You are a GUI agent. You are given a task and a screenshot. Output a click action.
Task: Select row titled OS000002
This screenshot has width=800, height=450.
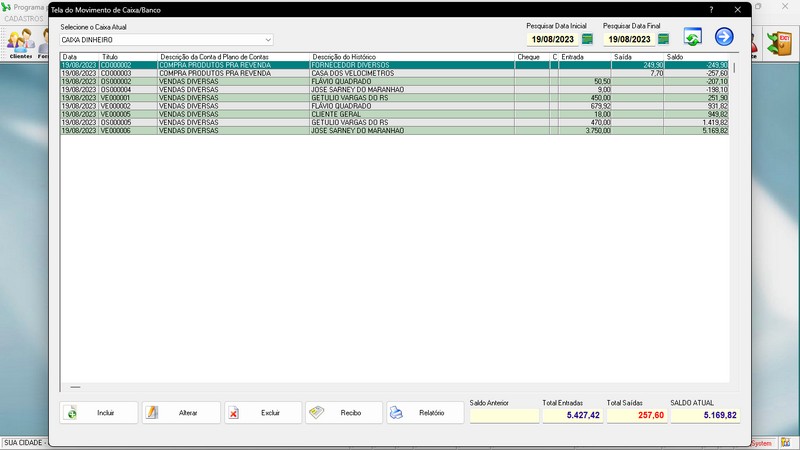pyautogui.click(x=394, y=82)
